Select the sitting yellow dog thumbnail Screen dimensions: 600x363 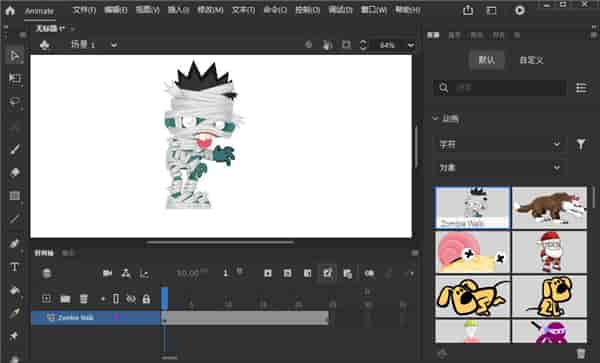coord(549,296)
